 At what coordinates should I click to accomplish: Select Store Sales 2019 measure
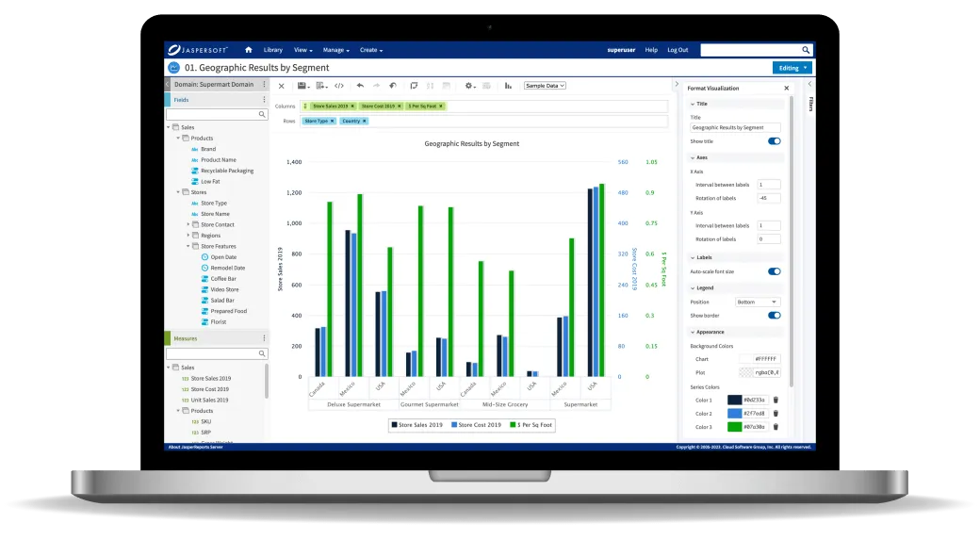[211, 378]
